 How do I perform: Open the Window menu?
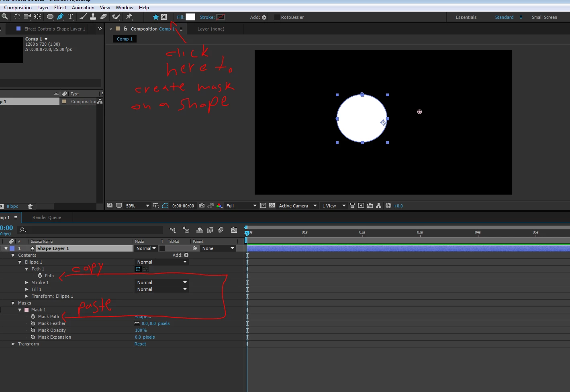[x=125, y=8]
